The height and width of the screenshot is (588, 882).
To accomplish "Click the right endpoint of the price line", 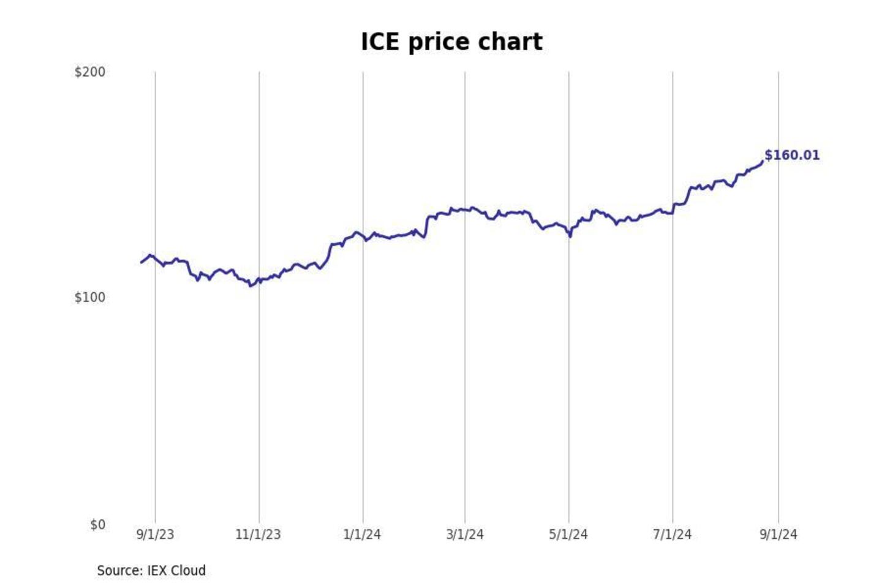I will [x=762, y=162].
